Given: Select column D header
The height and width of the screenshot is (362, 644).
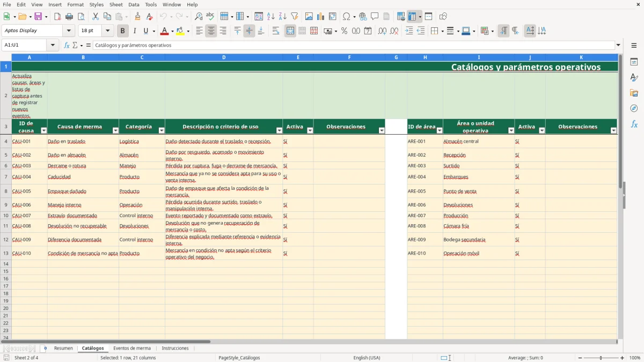Looking at the screenshot, I should click(x=224, y=57).
